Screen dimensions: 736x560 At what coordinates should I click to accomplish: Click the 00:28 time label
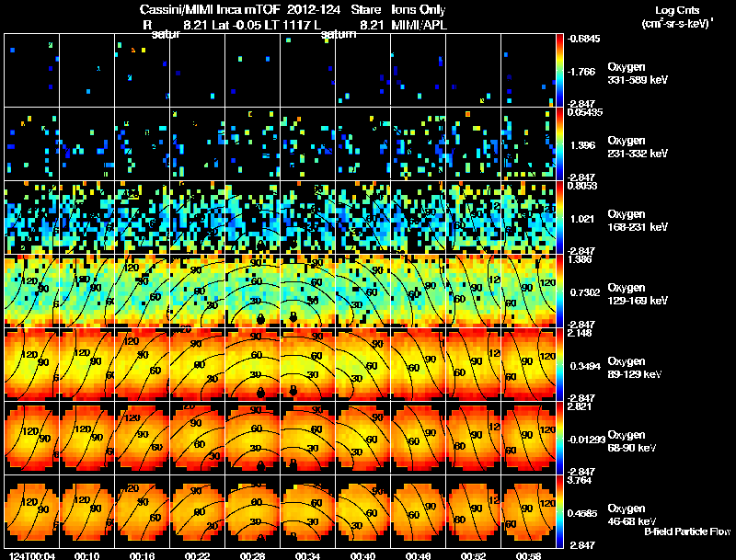click(x=252, y=556)
